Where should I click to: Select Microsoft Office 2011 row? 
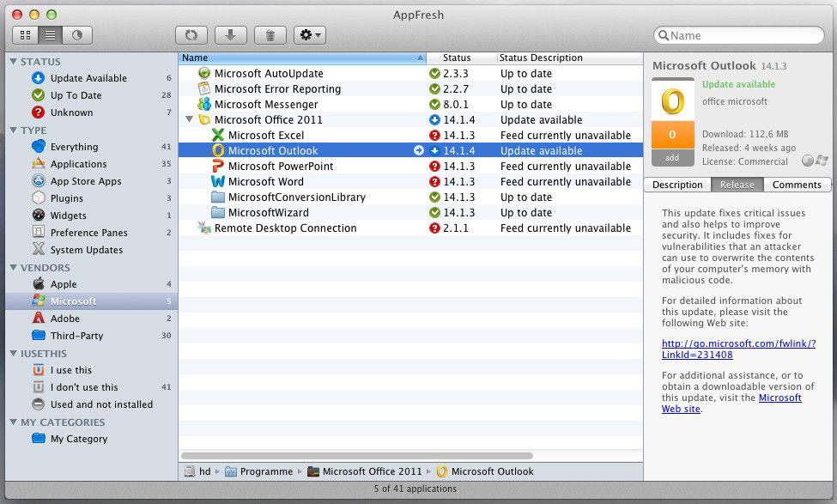click(410, 119)
